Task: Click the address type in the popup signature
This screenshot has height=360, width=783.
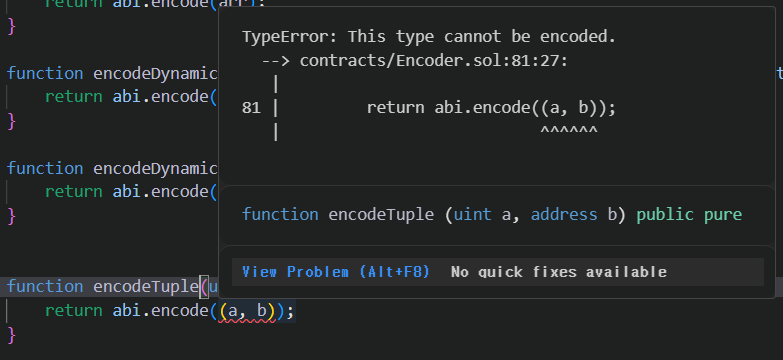Action: [x=564, y=215]
